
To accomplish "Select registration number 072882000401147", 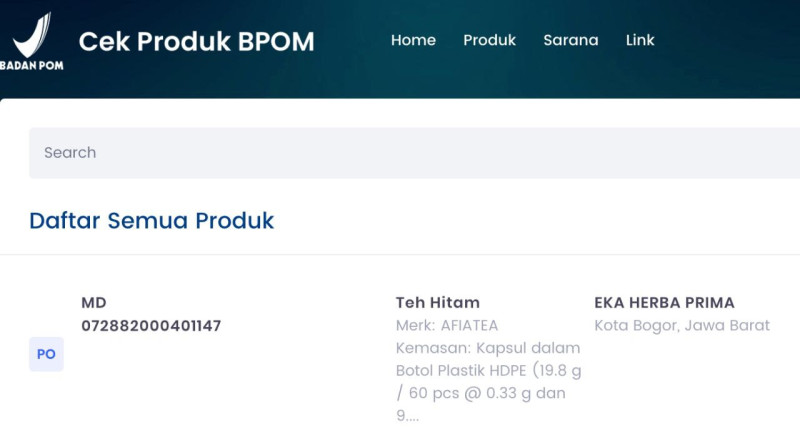I will (151, 325).
